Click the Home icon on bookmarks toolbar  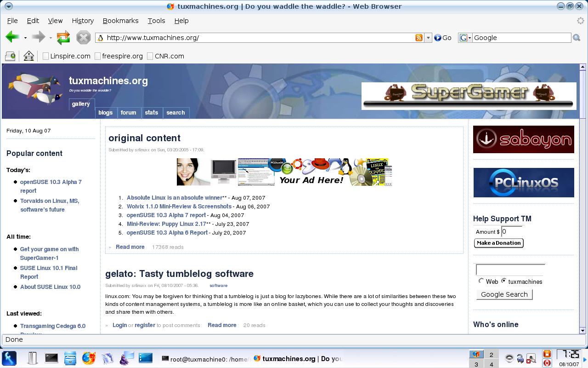pos(28,56)
